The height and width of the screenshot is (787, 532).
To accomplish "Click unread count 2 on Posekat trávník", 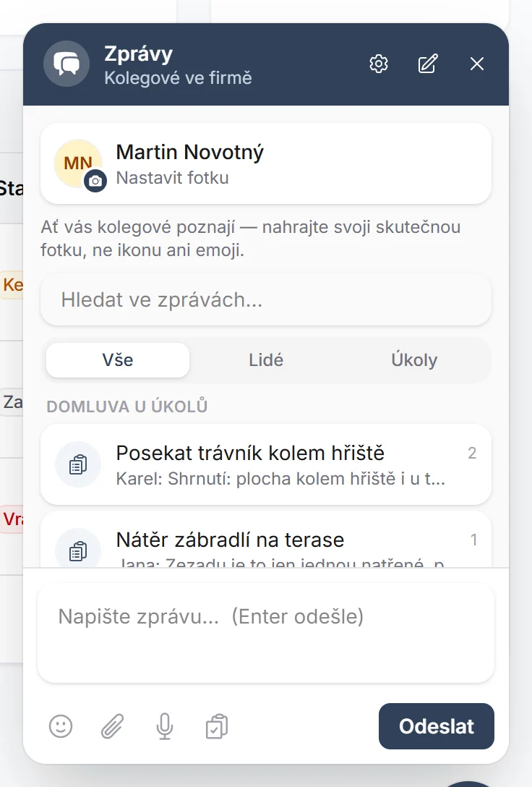I will point(472,454).
